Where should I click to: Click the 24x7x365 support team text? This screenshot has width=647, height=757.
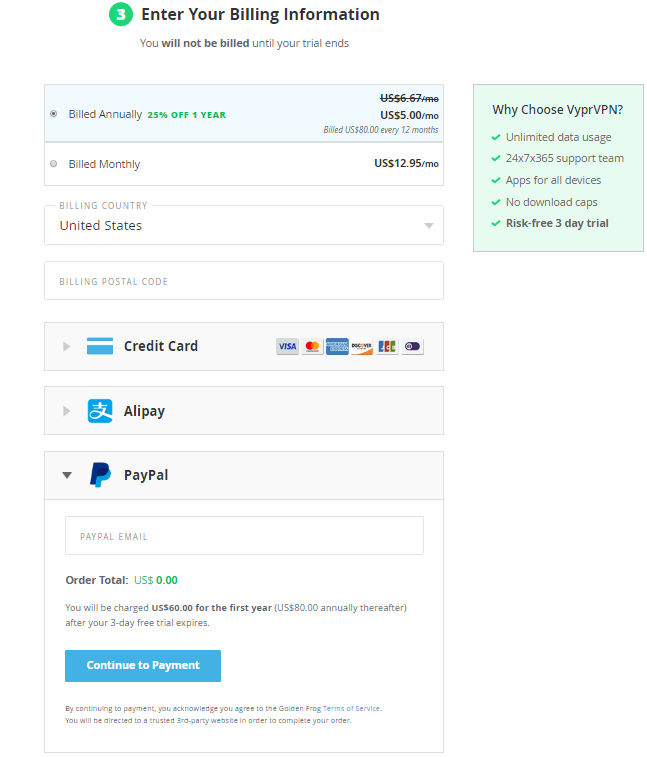(x=565, y=158)
